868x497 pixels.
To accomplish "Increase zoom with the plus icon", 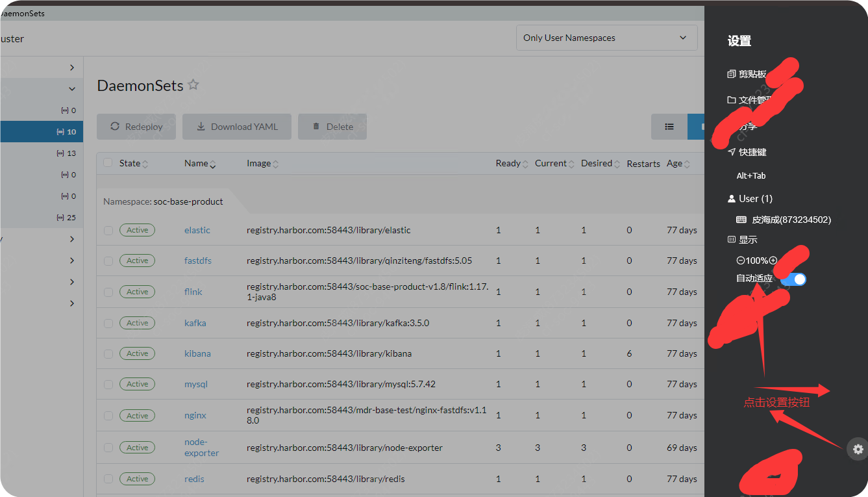I will [773, 261].
